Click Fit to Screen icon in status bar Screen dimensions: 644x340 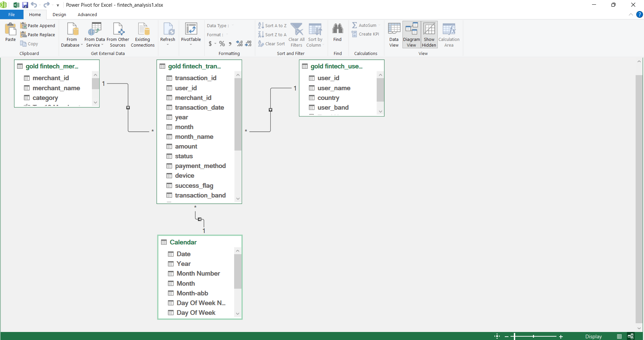497,336
